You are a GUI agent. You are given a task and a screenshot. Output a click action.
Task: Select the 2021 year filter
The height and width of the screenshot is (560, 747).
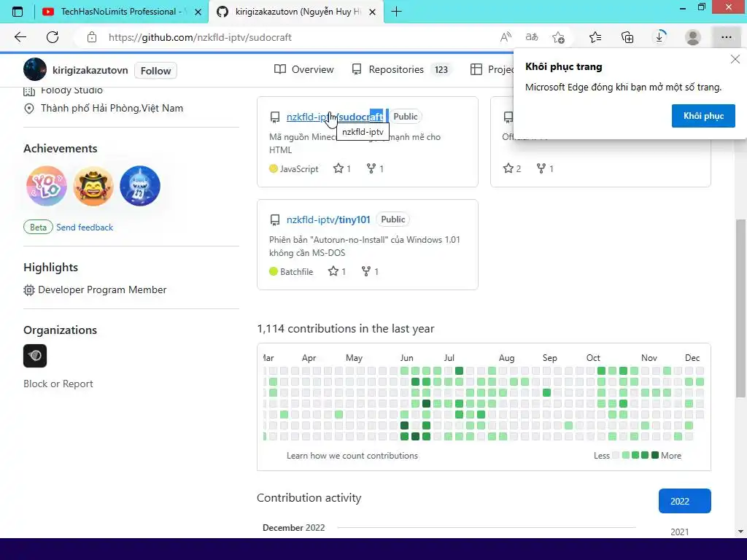pos(680,532)
